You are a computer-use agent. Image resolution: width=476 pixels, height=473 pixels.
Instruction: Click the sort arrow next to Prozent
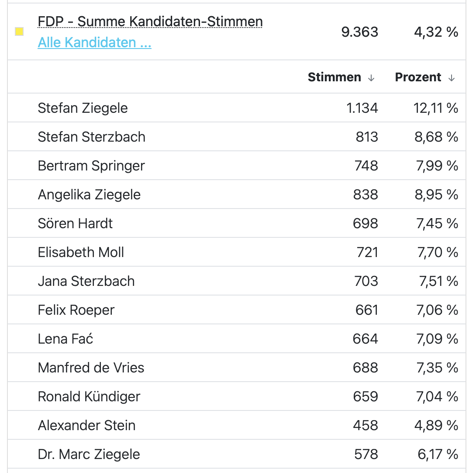click(452, 78)
